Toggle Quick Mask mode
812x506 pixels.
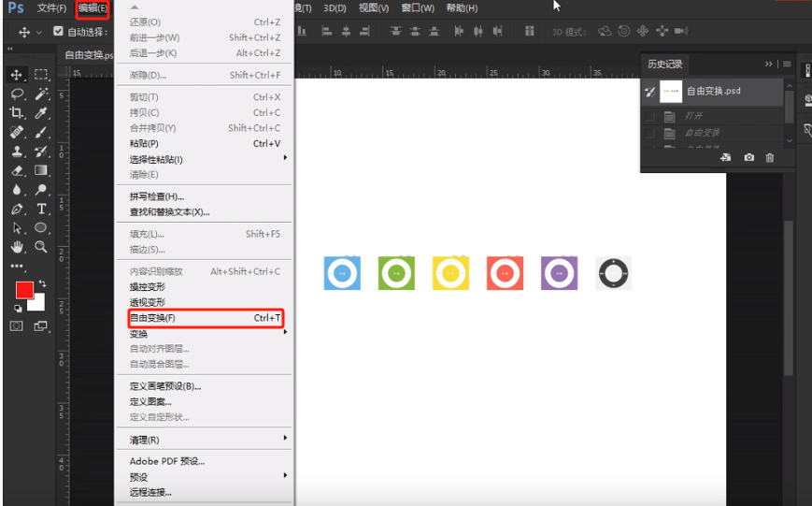[17, 326]
